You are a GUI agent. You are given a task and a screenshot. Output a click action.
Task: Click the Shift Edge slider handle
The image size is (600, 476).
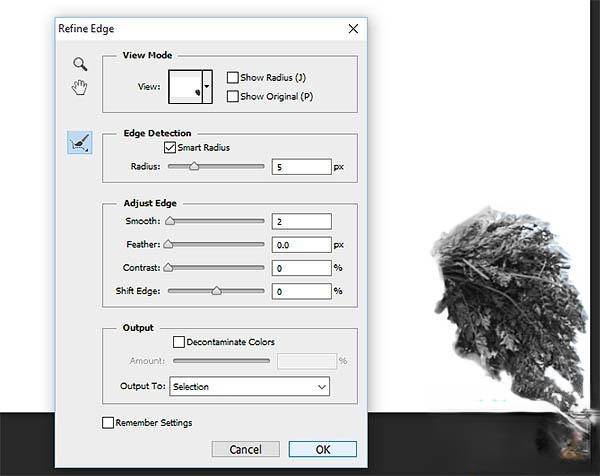coord(216,291)
